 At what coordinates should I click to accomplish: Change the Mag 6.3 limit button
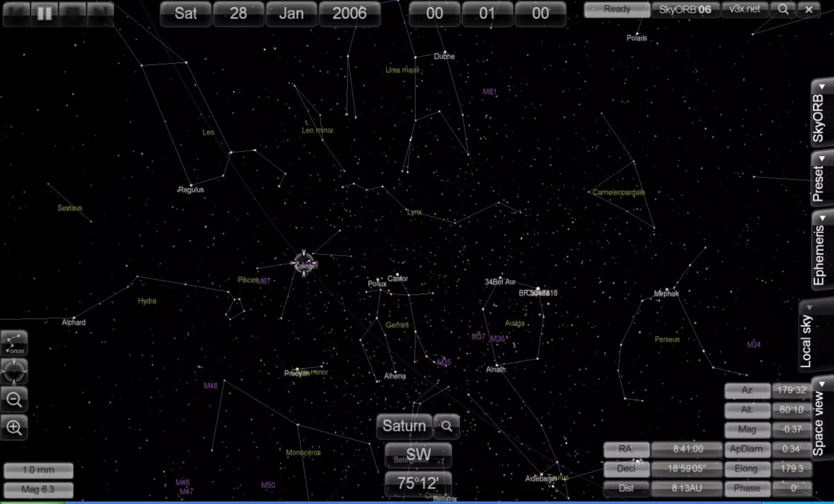point(38,490)
